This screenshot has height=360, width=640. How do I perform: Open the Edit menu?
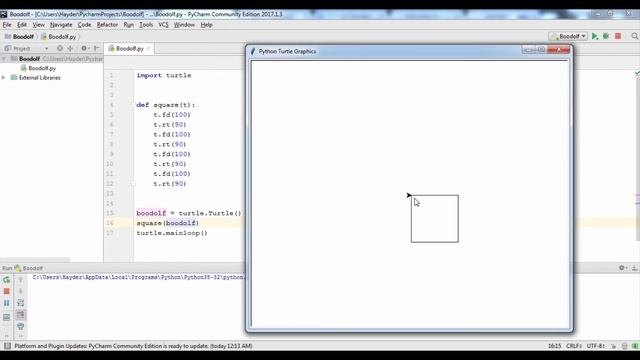tap(22, 25)
